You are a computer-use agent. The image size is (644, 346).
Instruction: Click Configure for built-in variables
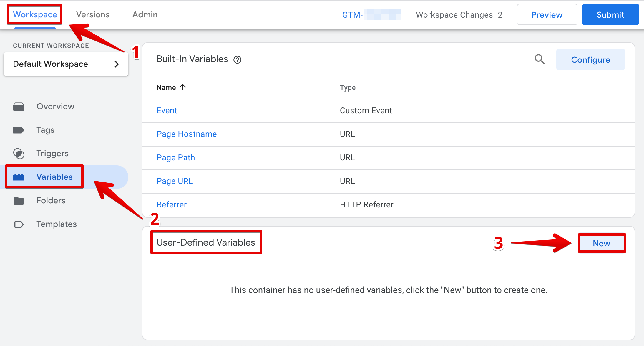coord(590,60)
